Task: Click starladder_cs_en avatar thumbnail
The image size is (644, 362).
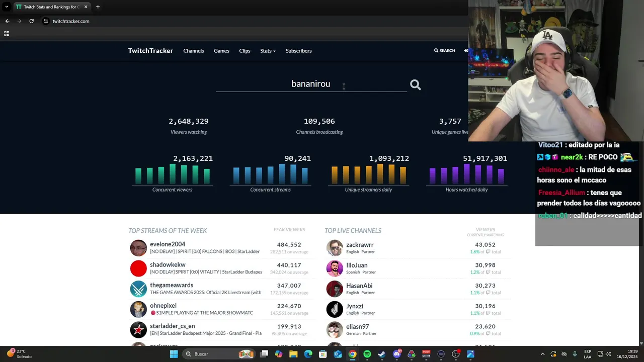Action: 138,330
